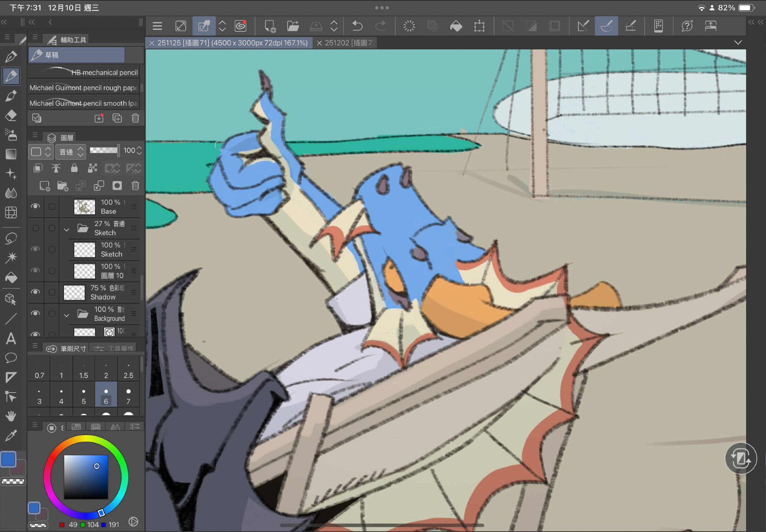The width and height of the screenshot is (766, 532).
Task: Hide the Base layer
Action: point(35,206)
